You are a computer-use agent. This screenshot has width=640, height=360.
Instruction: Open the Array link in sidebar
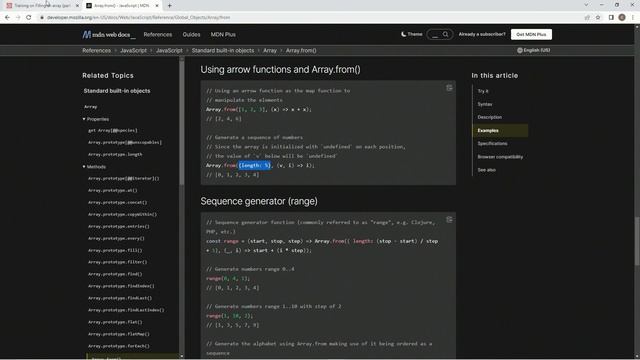pos(91,107)
